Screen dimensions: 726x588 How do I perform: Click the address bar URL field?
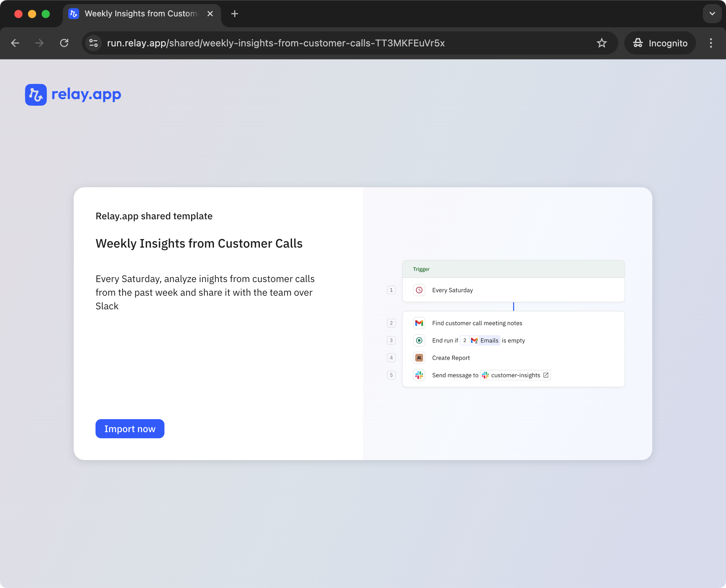click(276, 43)
